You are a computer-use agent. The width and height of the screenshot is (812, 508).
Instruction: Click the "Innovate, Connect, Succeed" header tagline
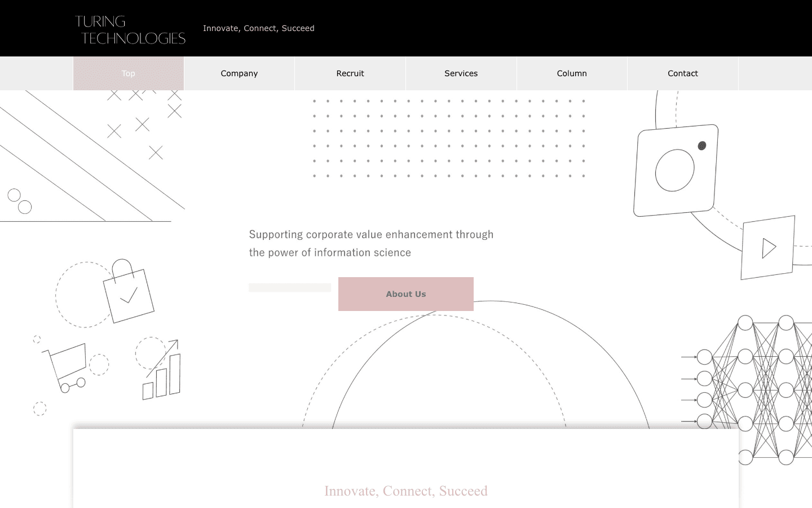coord(259,28)
